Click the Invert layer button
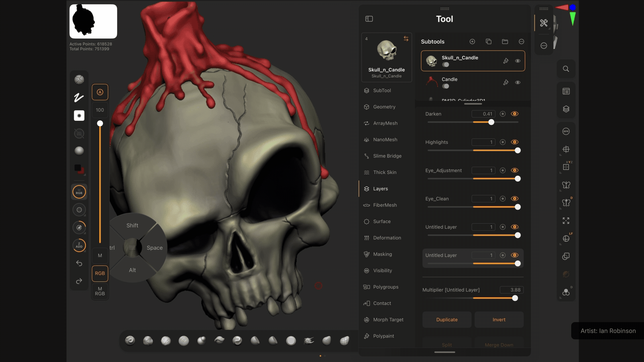Screen dimensions: 644x362 [499, 320]
